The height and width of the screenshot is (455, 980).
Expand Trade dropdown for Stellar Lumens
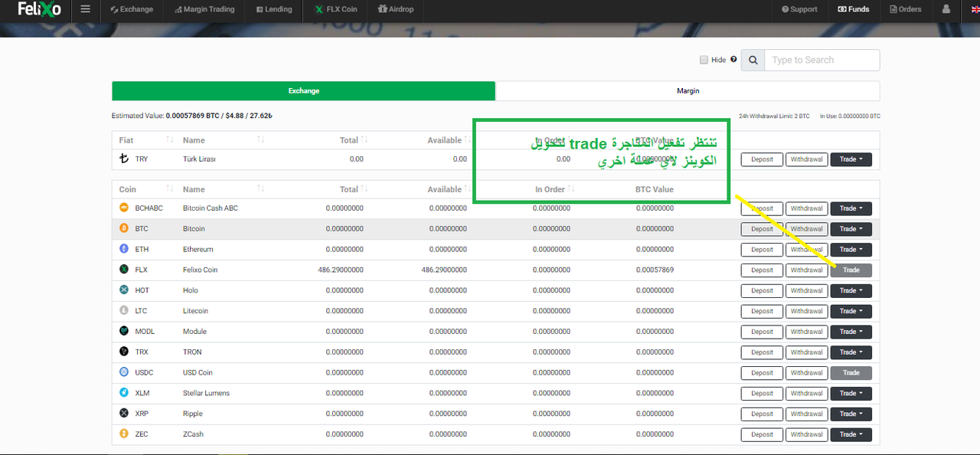tap(851, 393)
